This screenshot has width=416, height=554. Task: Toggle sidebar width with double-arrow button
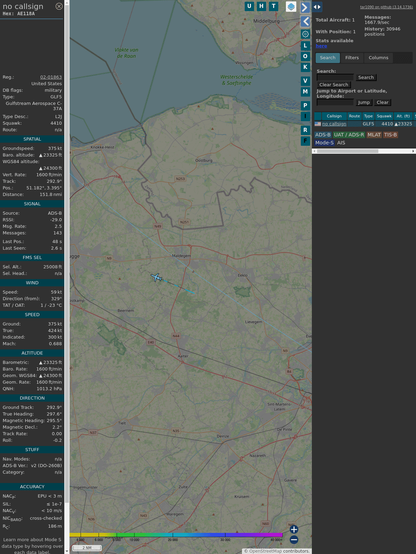coord(317,7)
